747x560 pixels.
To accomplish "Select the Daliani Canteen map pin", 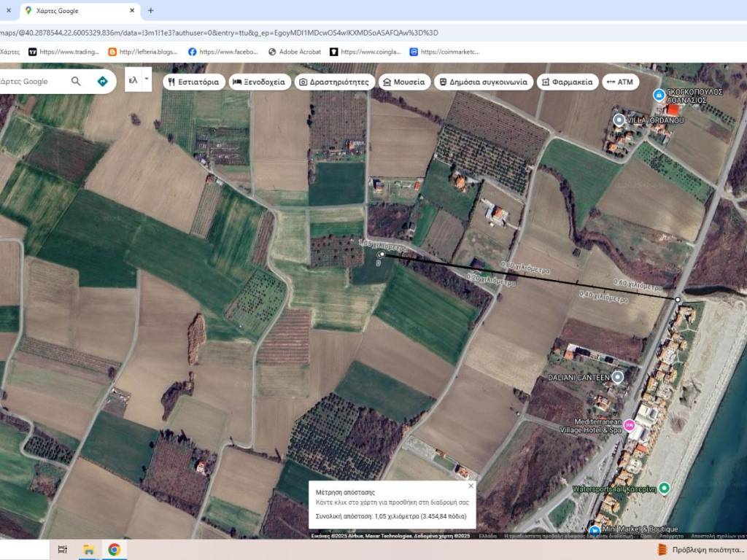I will 618,377.
